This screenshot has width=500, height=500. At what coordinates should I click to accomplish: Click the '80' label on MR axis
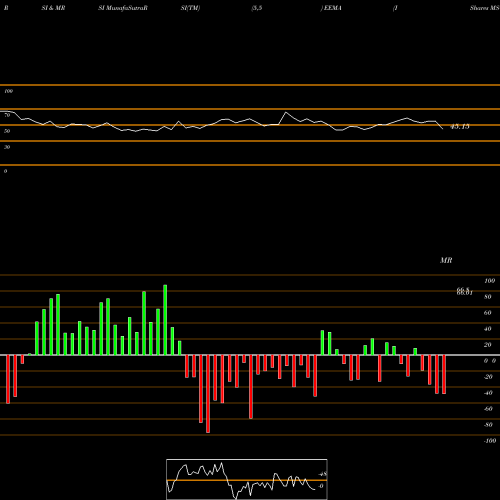point(488,297)
